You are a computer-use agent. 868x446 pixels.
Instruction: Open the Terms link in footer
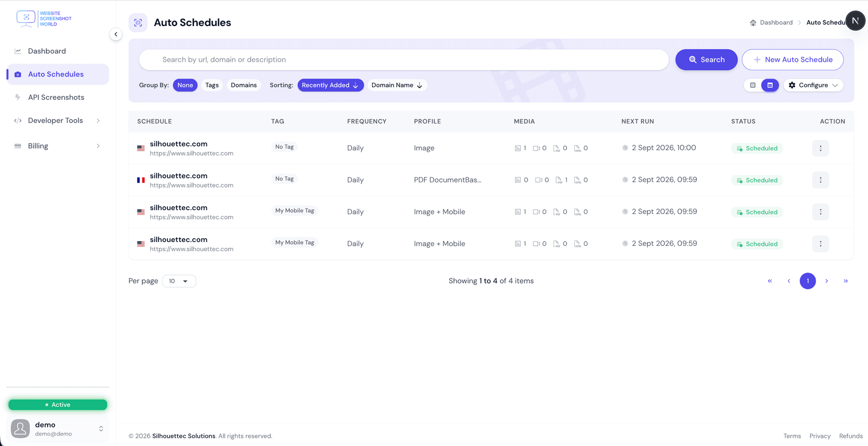[x=792, y=436]
